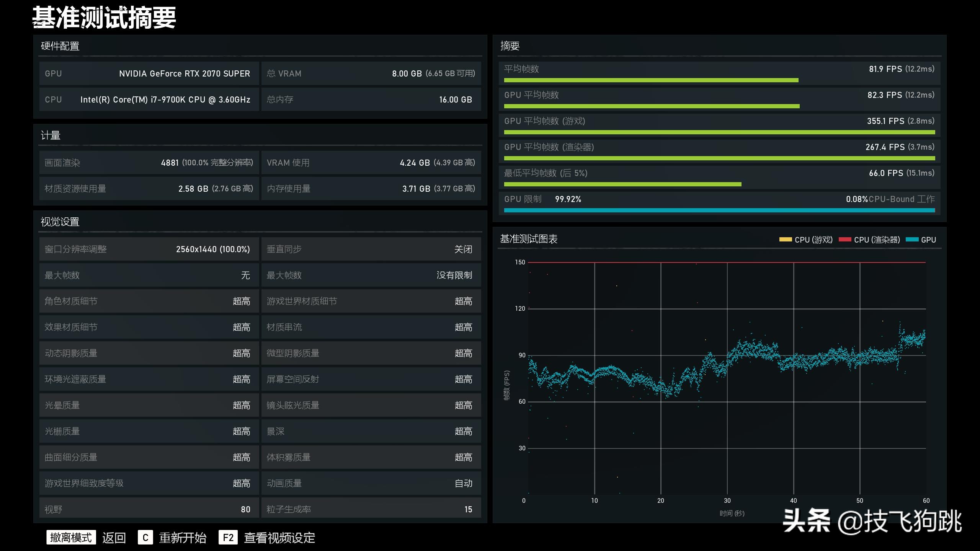980x551 pixels.
Task: Click 返回 to go back
Action: [x=114, y=538]
